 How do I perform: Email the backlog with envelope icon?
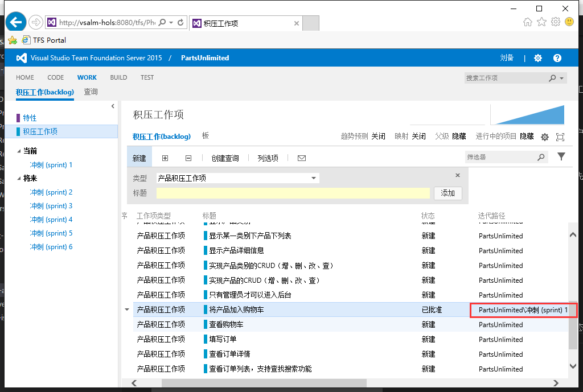(x=302, y=158)
